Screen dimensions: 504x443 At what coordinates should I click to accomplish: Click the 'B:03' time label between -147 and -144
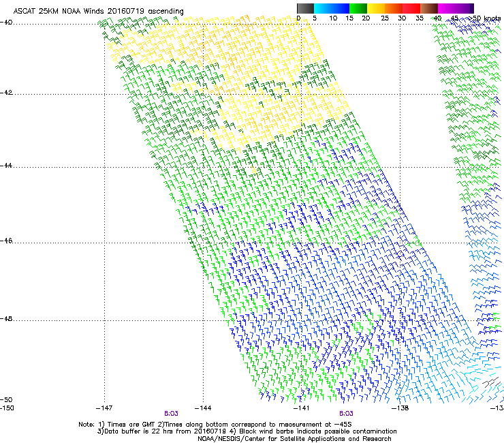pyautogui.click(x=172, y=414)
